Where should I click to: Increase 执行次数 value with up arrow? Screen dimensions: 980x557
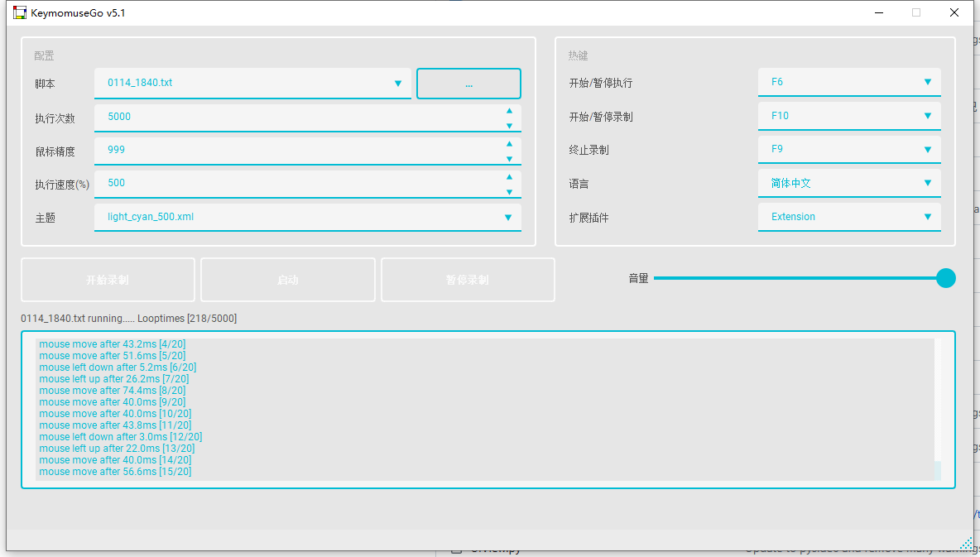click(509, 111)
